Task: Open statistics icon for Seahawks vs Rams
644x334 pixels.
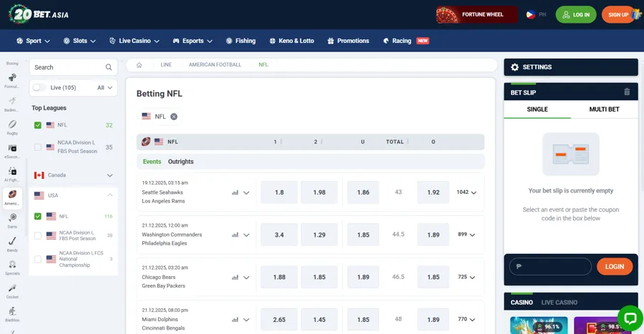Action: (x=235, y=192)
